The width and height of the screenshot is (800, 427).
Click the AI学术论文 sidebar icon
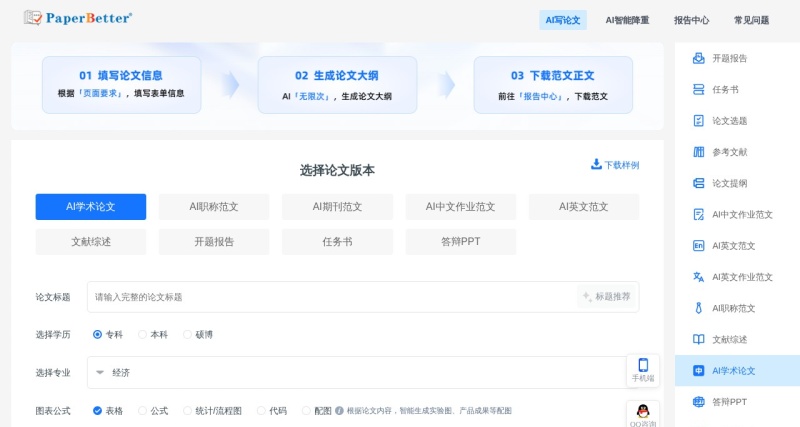click(x=698, y=370)
